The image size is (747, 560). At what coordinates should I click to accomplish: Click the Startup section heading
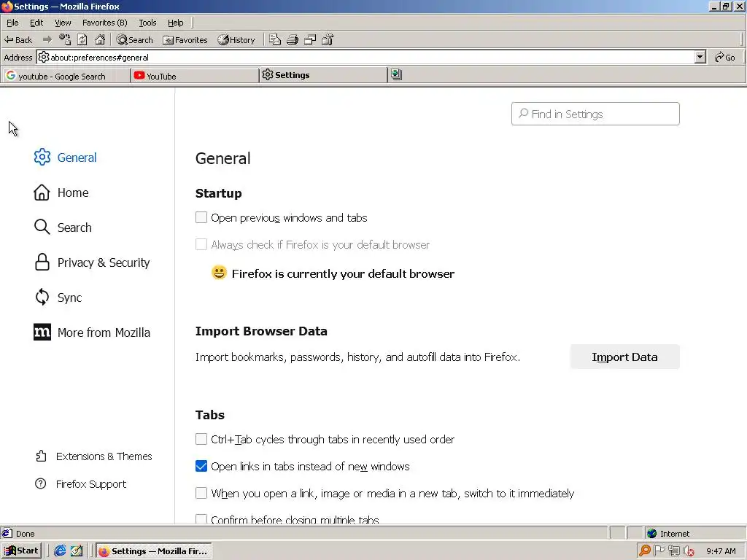[x=219, y=193]
